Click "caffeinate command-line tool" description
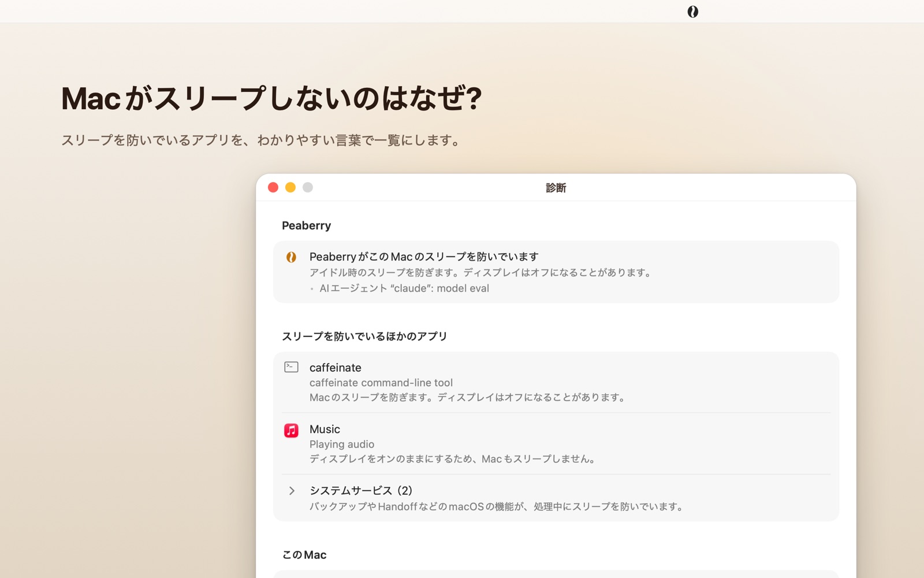Image resolution: width=924 pixels, height=578 pixels. pyautogui.click(x=381, y=383)
